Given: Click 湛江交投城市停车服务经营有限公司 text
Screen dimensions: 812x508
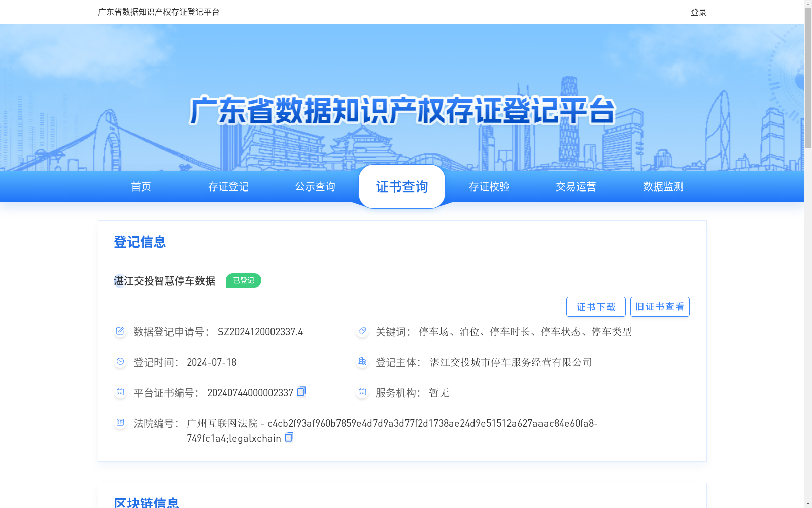Looking at the screenshot, I should (x=511, y=362).
